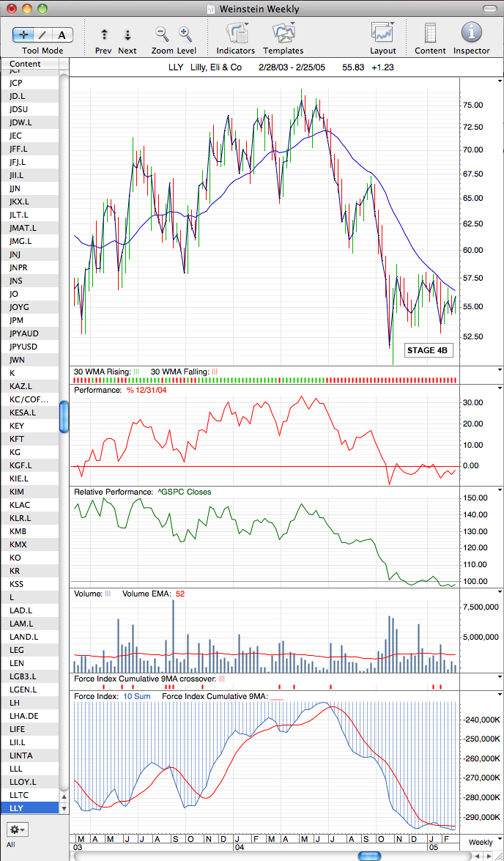Click the LLY Lilly, Eli & Co title
The height and width of the screenshot is (861, 504).
coord(205,68)
